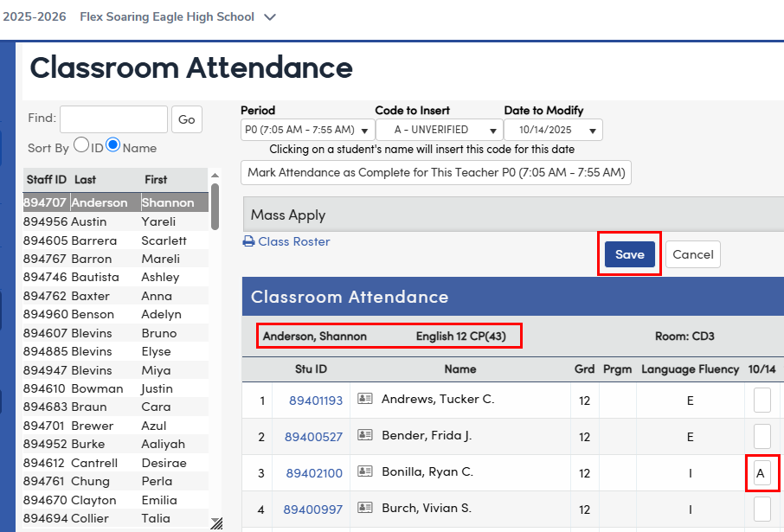Screen dimensions: 784x532
Task: Click the 2025-2026 school year label
Action: [x=35, y=17]
